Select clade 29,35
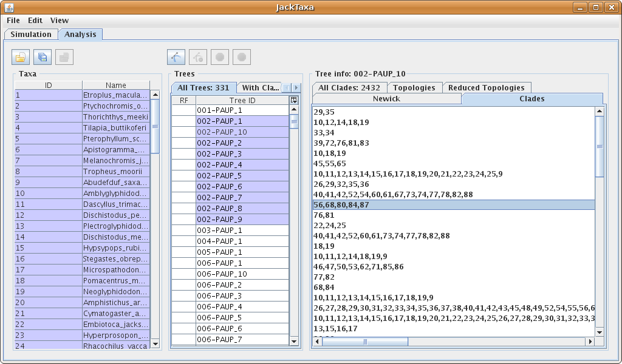 (454, 112)
